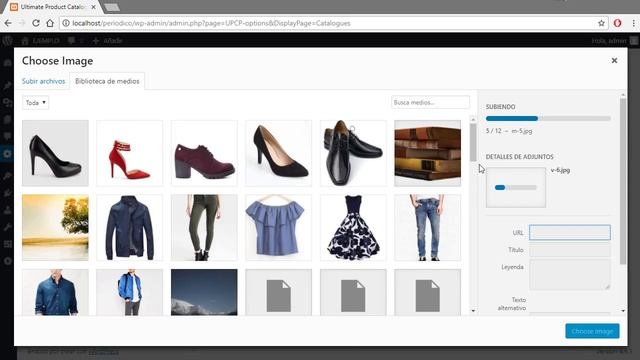This screenshot has height=360, width=640.
Task: Reload the page with the refresh icon
Action: click(36, 23)
